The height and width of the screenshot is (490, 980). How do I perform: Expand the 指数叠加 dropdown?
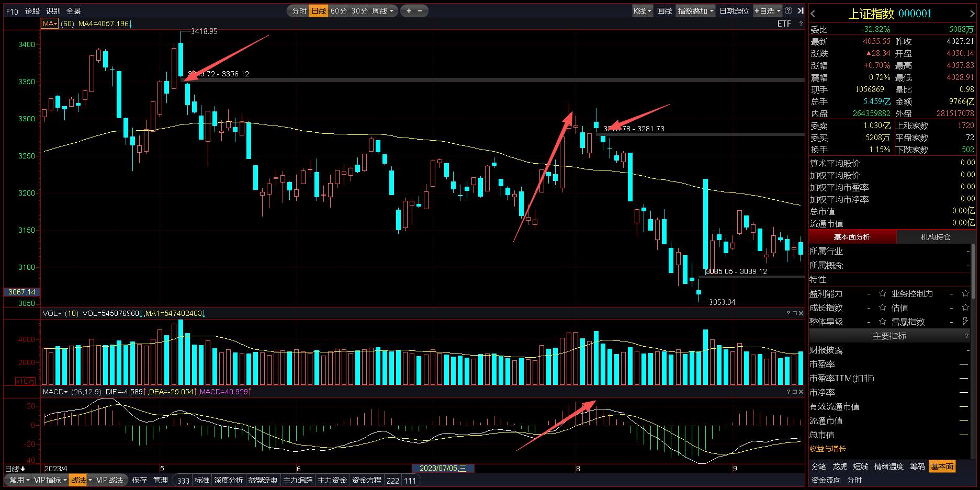pos(695,10)
